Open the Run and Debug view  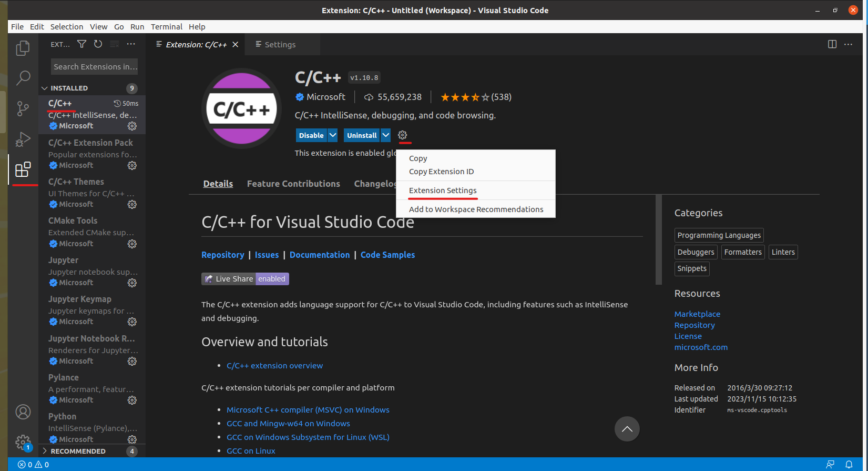[x=23, y=139]
